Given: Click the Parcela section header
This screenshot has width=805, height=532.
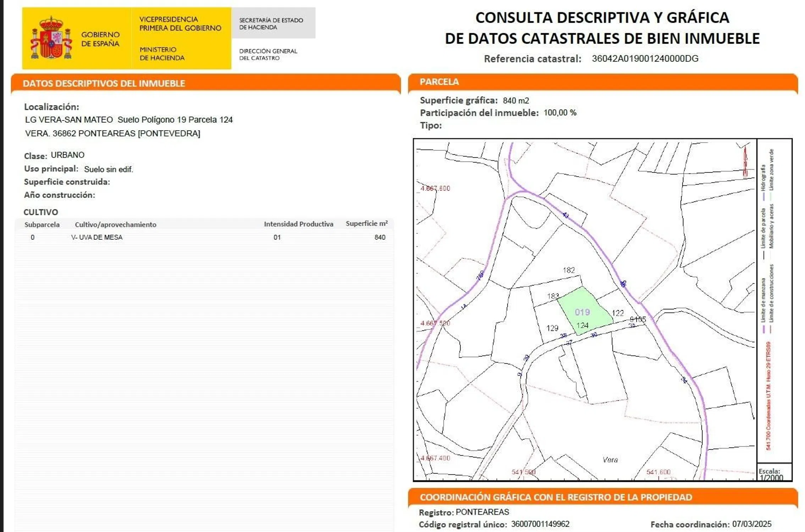Looking at the screenshot, I should tap(439, 82).
